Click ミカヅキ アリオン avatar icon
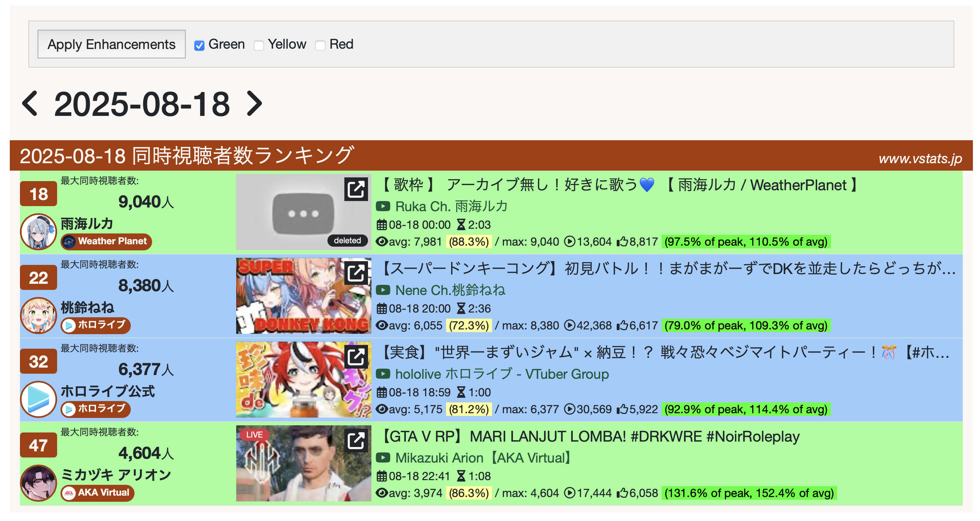The image size is (980, 521). click(x=39, y=483)
